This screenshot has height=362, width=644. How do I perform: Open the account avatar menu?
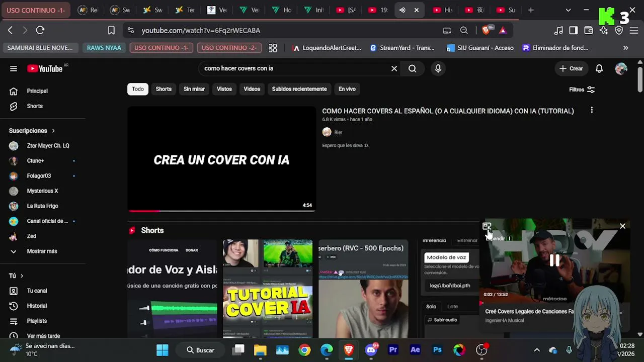coord(621,68)
